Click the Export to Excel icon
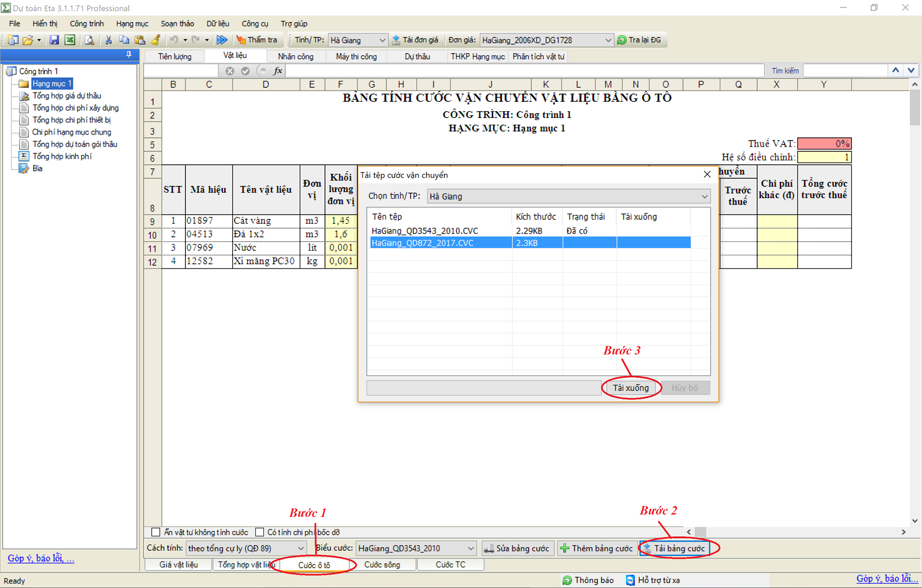922x588 pixels. pyautogui.click(x=70, y=40)
